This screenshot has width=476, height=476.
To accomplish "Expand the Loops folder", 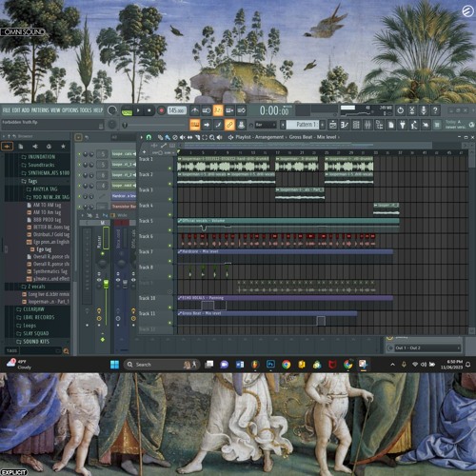I will click(27, 326).
